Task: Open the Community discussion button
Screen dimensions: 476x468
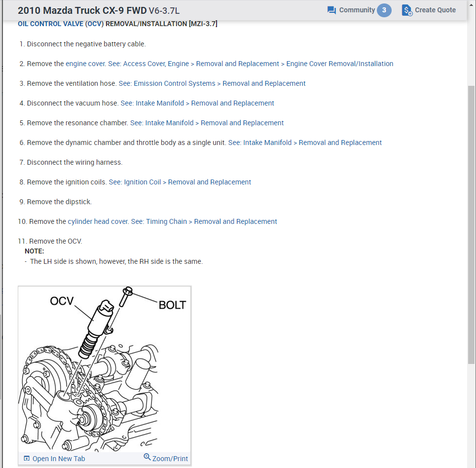Action: click(359, 10)
